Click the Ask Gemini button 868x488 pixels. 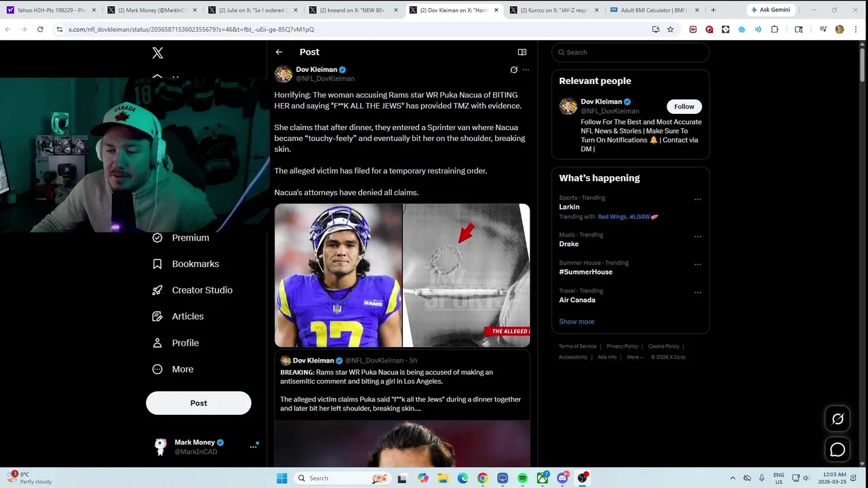coord(771,10)
